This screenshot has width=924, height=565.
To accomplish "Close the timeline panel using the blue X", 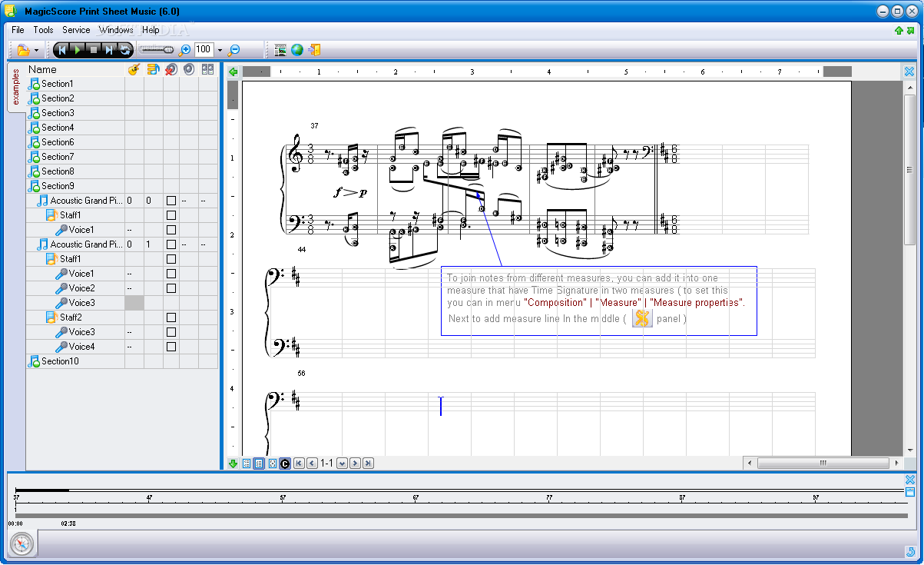I will coord(910,480).
